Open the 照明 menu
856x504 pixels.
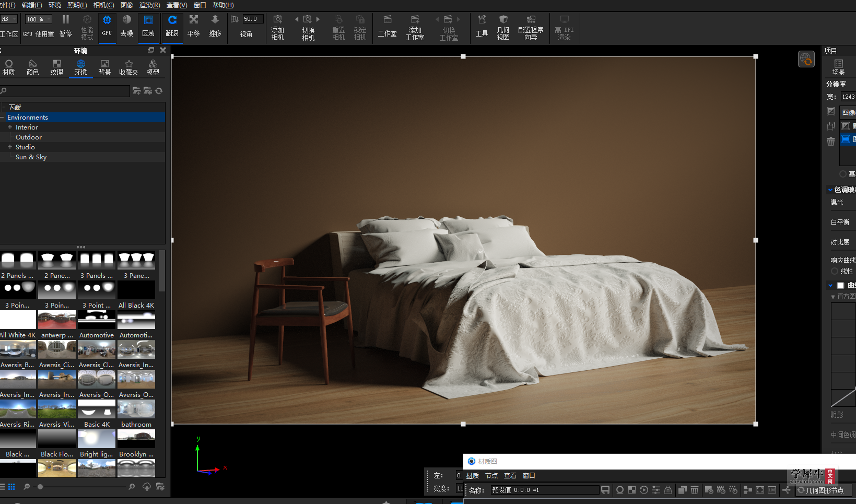click(x=77, y=5)
